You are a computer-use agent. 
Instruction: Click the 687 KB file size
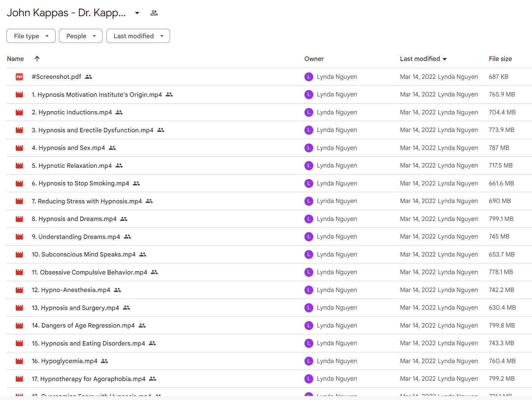point(498,77)
